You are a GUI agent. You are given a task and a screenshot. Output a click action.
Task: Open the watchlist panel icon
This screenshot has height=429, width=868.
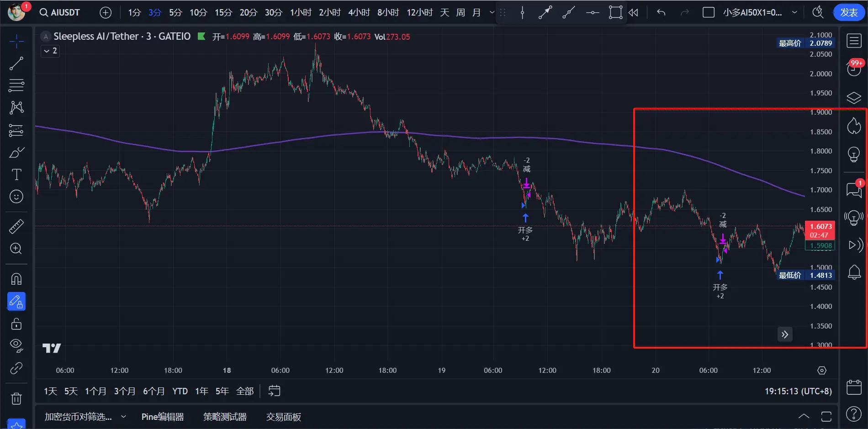click(x=854, y=41)
